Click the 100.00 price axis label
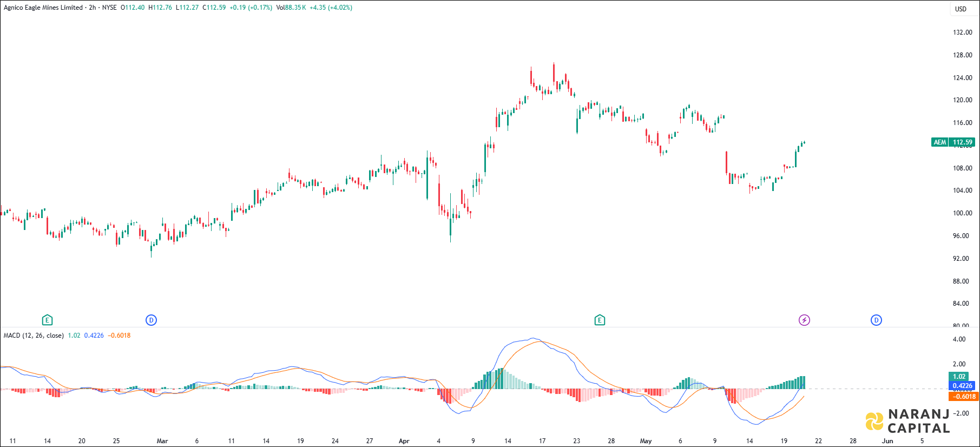 (963, 213)
